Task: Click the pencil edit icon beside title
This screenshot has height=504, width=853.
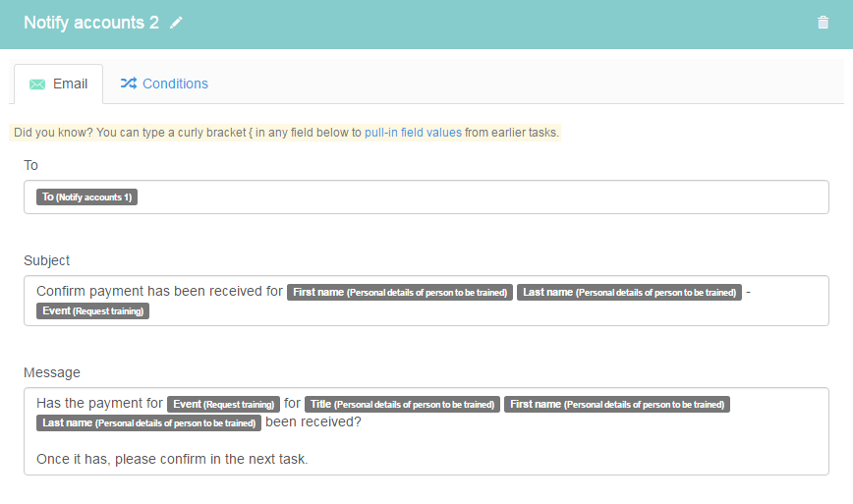Action: 176,23
